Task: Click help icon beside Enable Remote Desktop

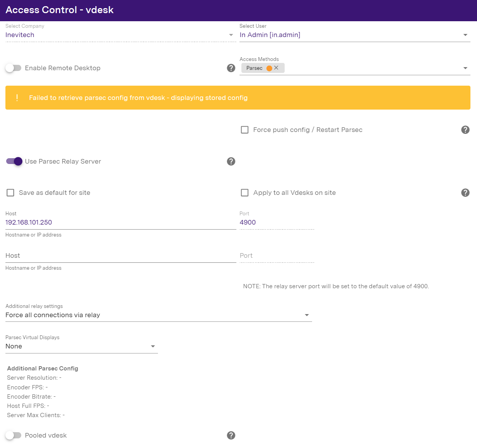Action: 231,68
